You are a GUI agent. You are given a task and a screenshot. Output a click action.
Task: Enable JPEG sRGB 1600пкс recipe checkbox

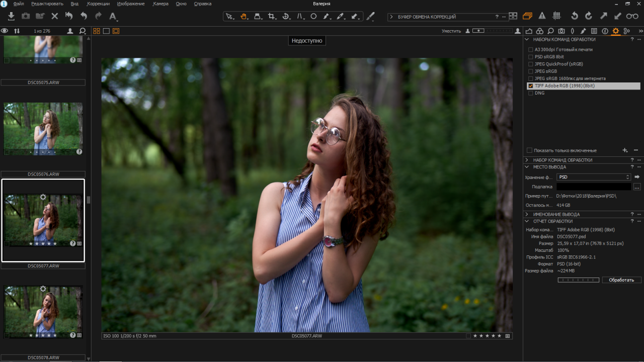pyautogui.click(x=530, y=78)
